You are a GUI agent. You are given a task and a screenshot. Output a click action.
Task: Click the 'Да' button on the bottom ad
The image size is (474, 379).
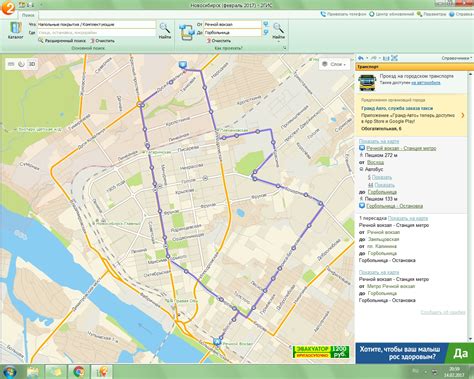tap(460, 353)
